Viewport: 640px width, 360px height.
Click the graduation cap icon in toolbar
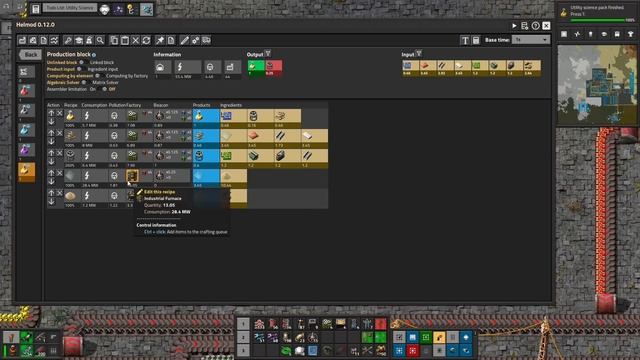click(78, 40)
